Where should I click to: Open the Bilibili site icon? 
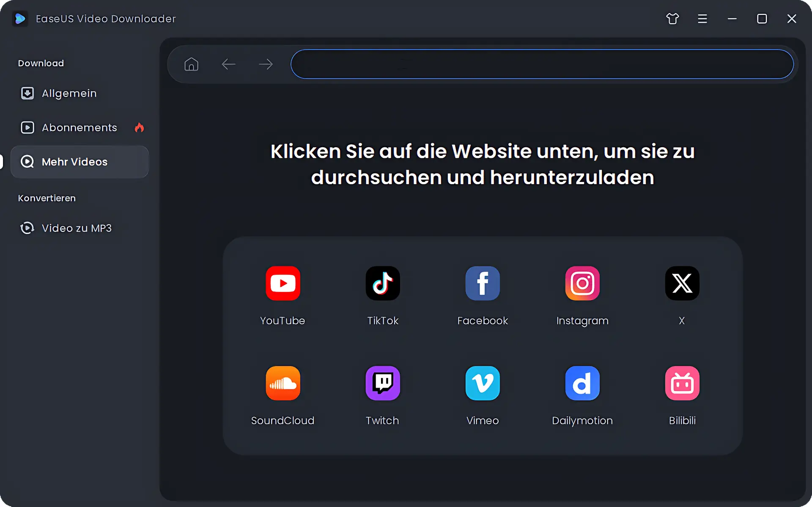[682, 383]
